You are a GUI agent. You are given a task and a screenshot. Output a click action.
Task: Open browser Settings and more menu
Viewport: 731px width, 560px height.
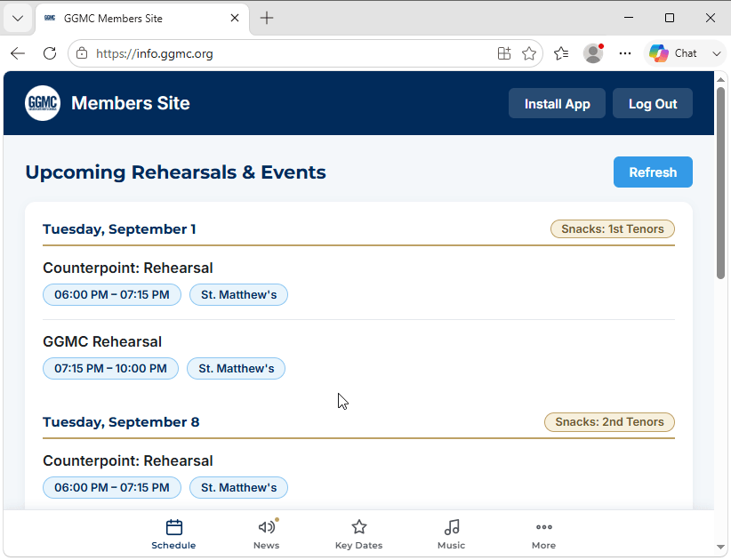click(625, 53)
